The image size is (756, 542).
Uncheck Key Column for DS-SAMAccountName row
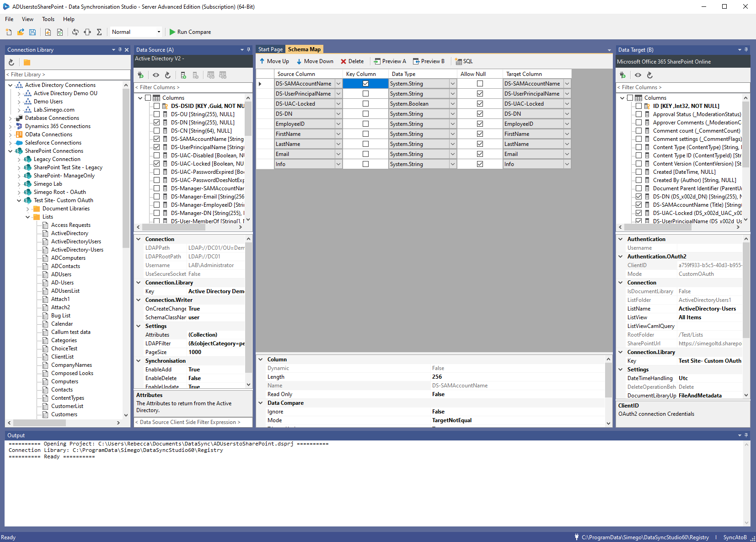[x=365, y=84]
